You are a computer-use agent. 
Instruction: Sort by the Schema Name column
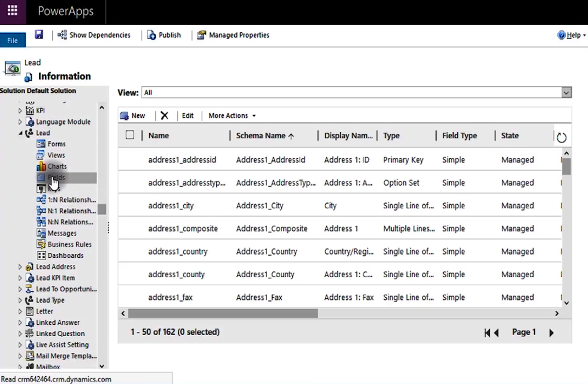[x=265, y=135]
